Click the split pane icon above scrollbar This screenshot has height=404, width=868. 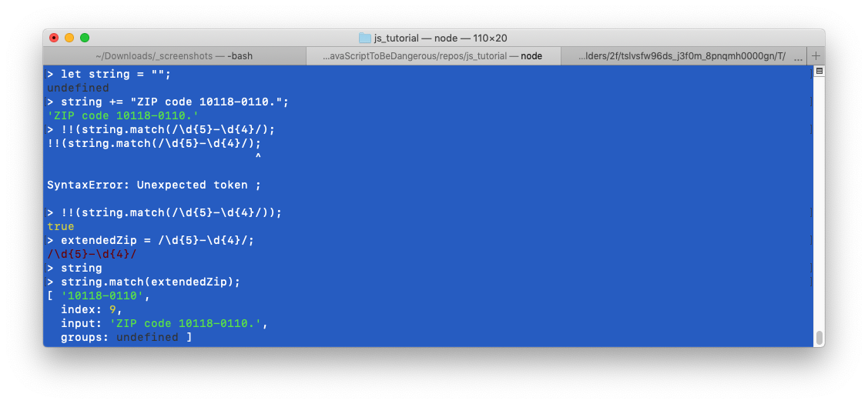click(x=819, y=71)
